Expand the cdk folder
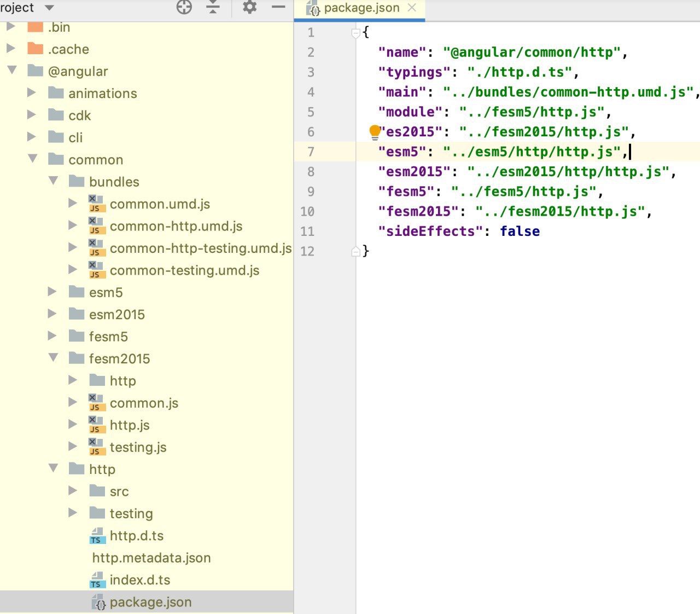Image resolution: width=700 pixels, height=614 pixels. (x=32, y=115)
